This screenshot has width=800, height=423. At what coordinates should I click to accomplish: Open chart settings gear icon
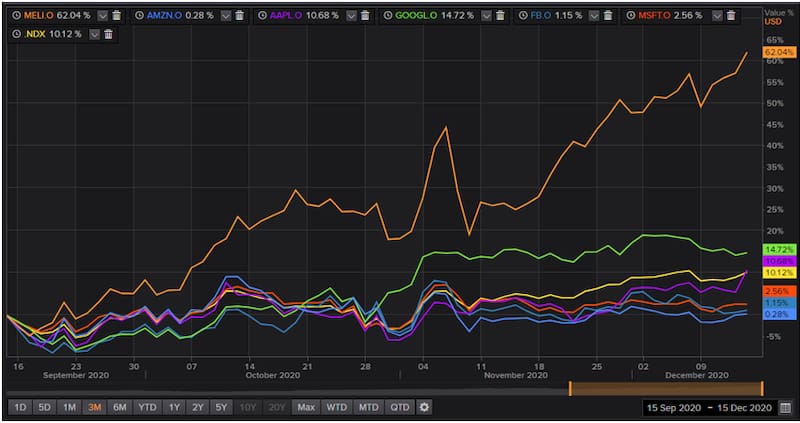click(x=424, y=407)
